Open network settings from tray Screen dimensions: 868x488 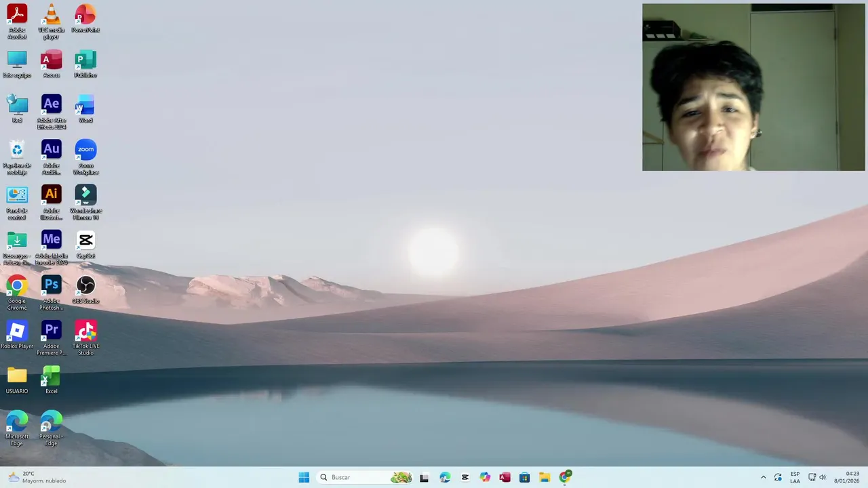point(812,477)
